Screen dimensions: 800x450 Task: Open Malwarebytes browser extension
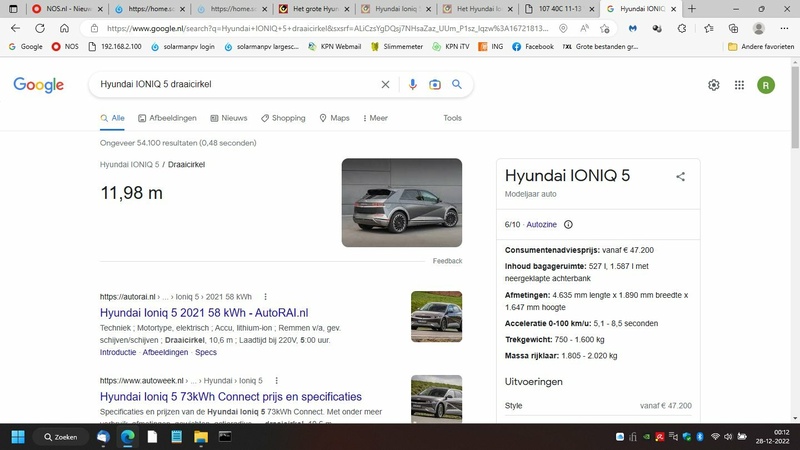pos(633,29)
